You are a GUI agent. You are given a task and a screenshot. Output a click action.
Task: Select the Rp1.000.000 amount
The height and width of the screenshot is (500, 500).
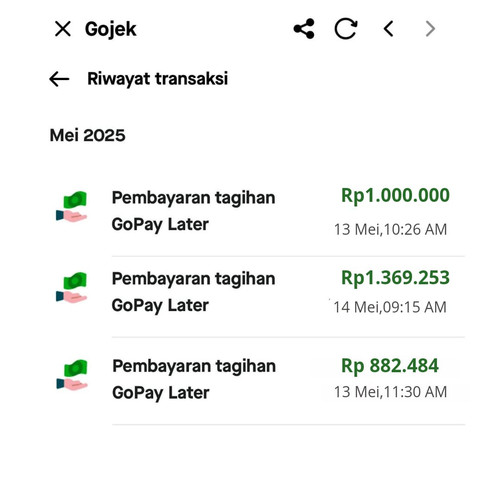(395, 195)
